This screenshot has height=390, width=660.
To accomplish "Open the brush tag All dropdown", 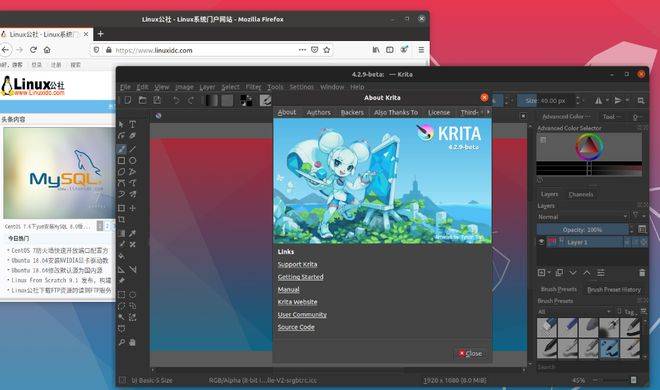I will tap(574, 312).
